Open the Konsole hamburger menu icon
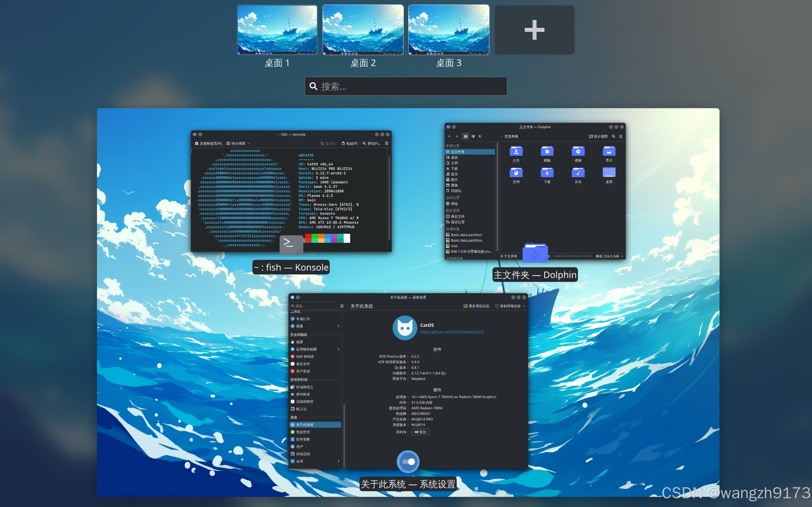This screenshot has height=507, width=812. click(x=387, y=144)
